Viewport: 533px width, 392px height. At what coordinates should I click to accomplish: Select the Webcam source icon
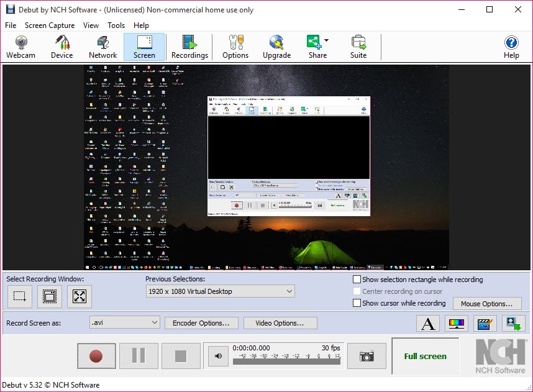click(20, 47)
